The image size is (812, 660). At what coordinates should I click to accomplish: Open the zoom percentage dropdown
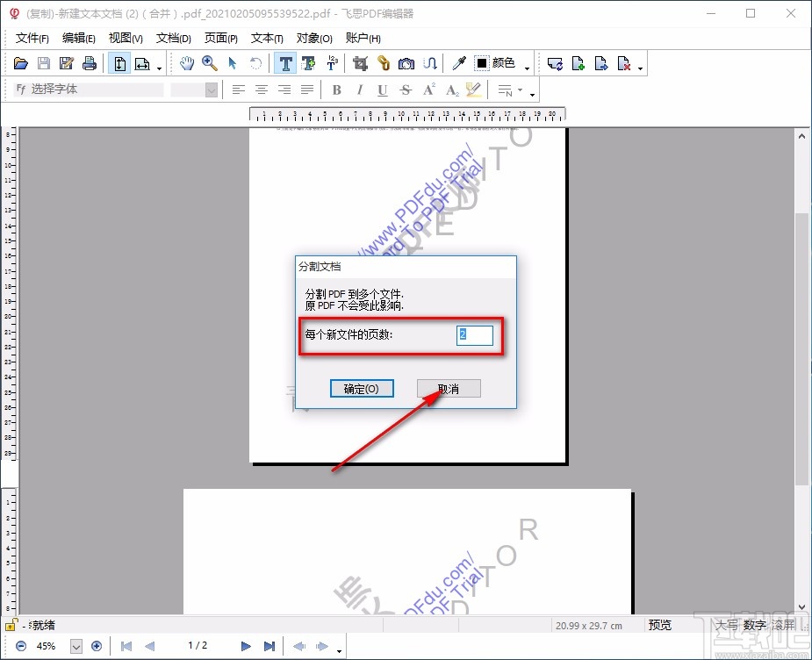point(75,646)
